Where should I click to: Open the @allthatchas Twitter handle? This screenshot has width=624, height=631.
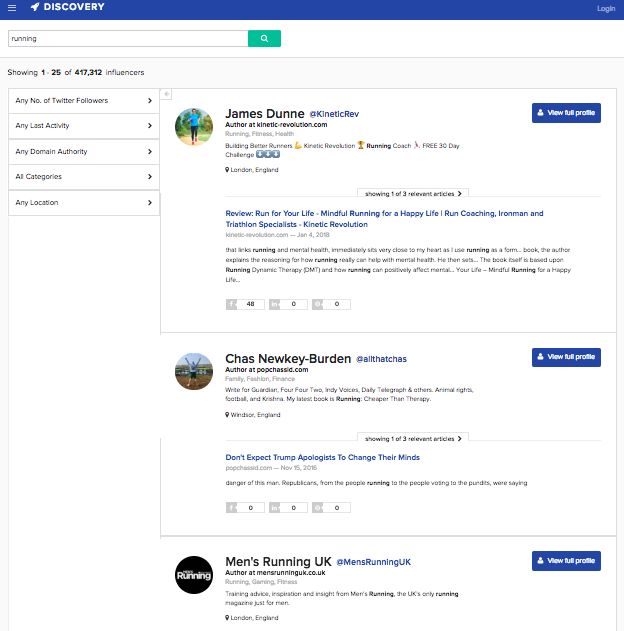point(381,359)
